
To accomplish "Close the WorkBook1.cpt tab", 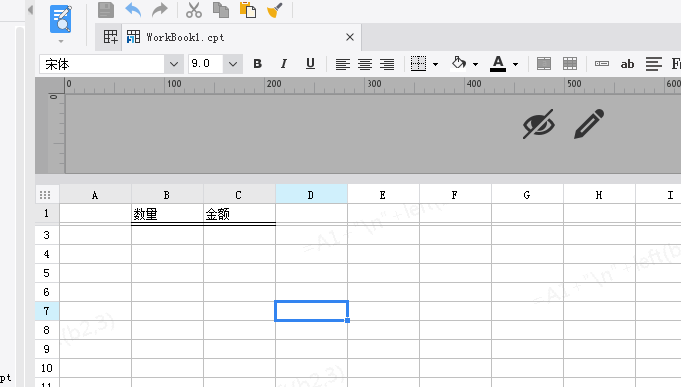I will click(350, 37).
